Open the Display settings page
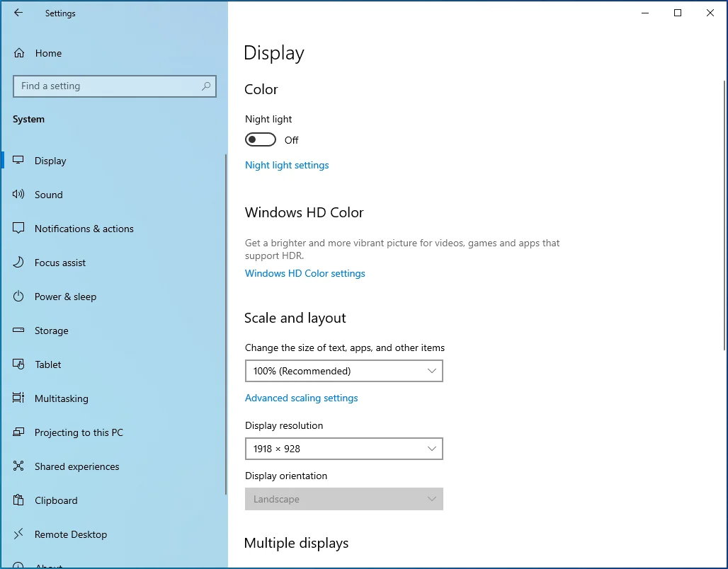728x569 pixels. click(x=113, y=161)
